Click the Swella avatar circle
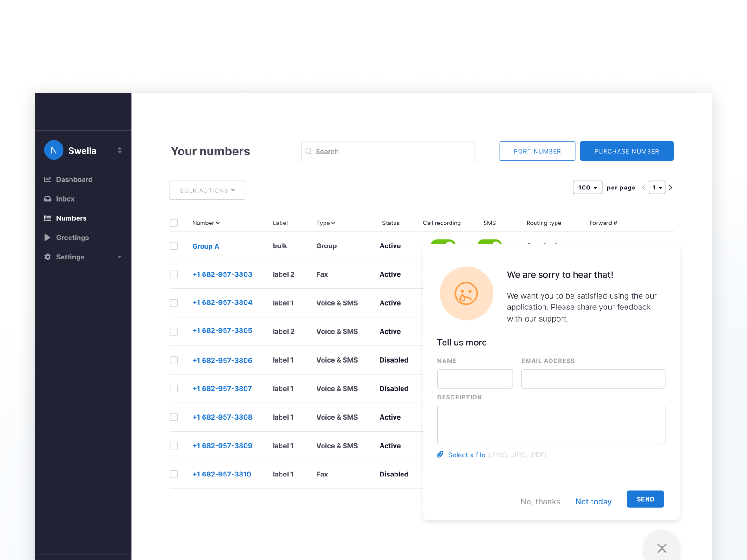 tap(53, 150)
